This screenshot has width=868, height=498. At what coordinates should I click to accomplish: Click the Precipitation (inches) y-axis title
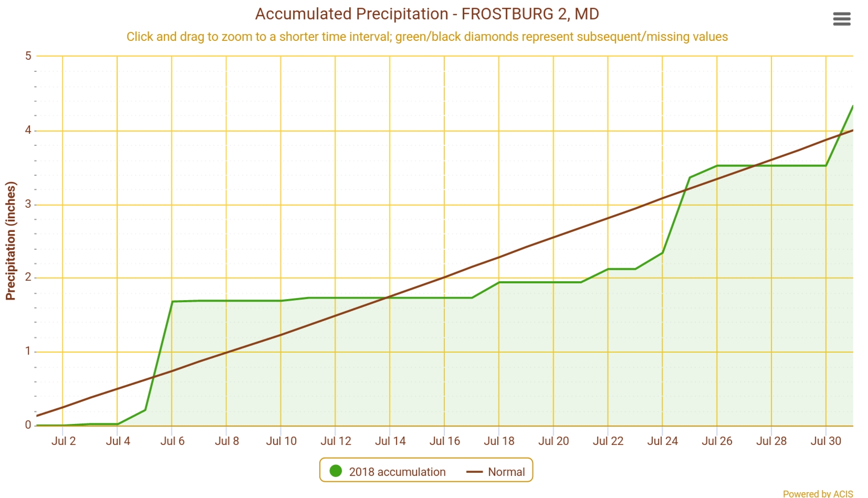pos(11,241)
